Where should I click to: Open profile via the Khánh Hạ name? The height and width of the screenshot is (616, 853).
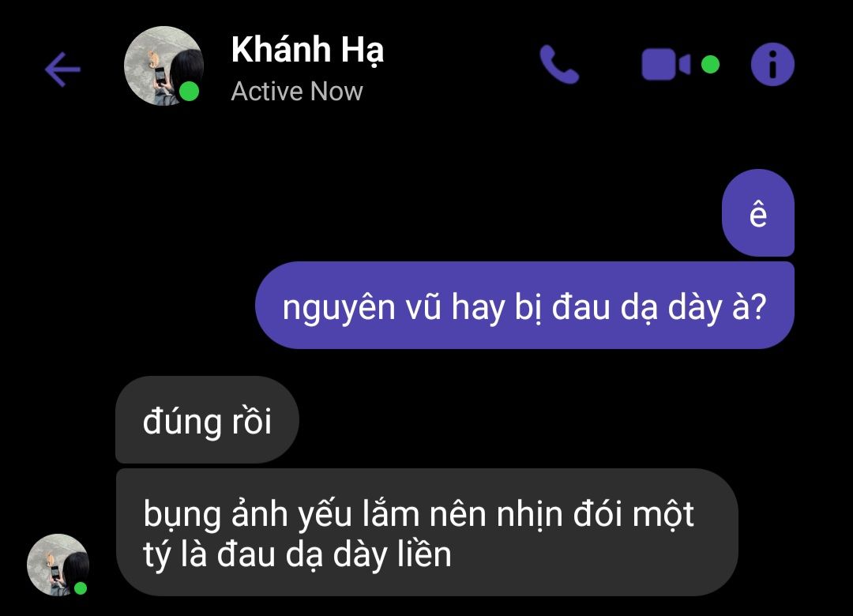click(307, 50)
